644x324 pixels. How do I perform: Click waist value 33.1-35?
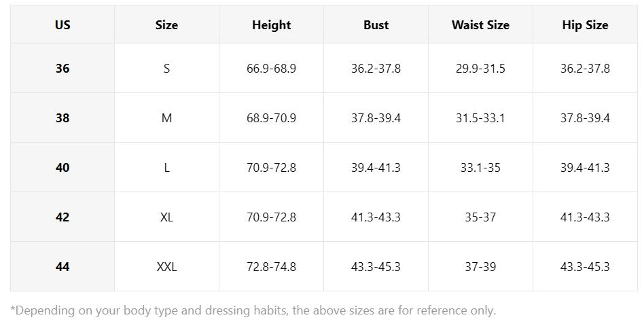tap(480, 168)
